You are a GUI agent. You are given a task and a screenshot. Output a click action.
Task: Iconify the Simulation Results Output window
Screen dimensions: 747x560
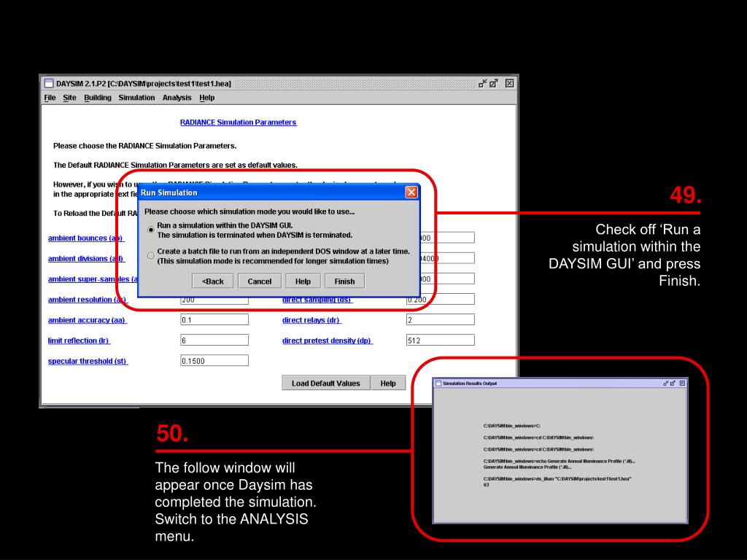tap(665, 384)
